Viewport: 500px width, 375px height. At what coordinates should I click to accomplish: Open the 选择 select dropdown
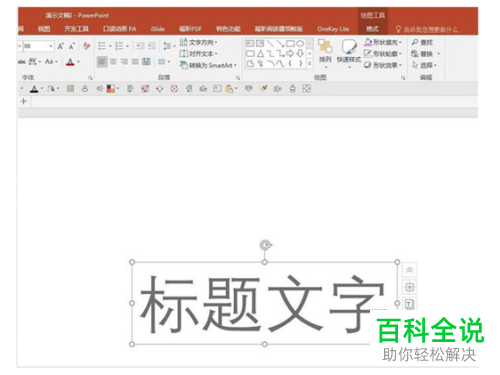coord(424,65)
